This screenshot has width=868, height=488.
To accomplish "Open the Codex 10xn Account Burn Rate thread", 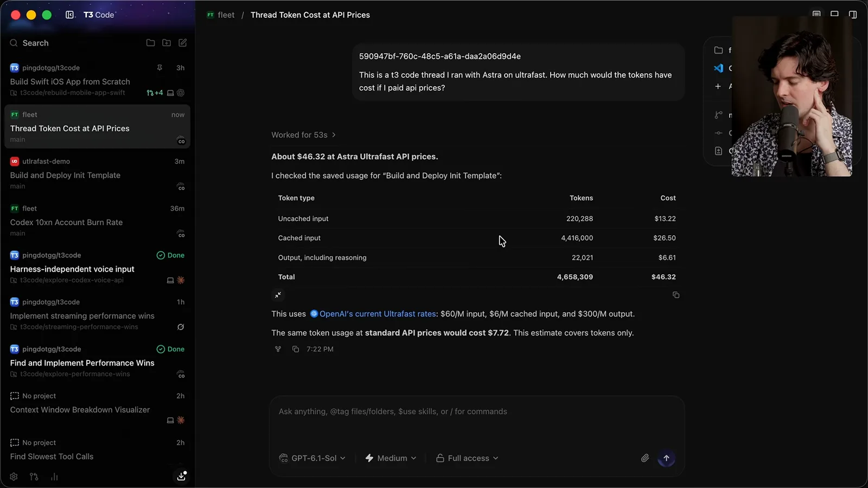I will pyautogui.click(x=66, y=222).
